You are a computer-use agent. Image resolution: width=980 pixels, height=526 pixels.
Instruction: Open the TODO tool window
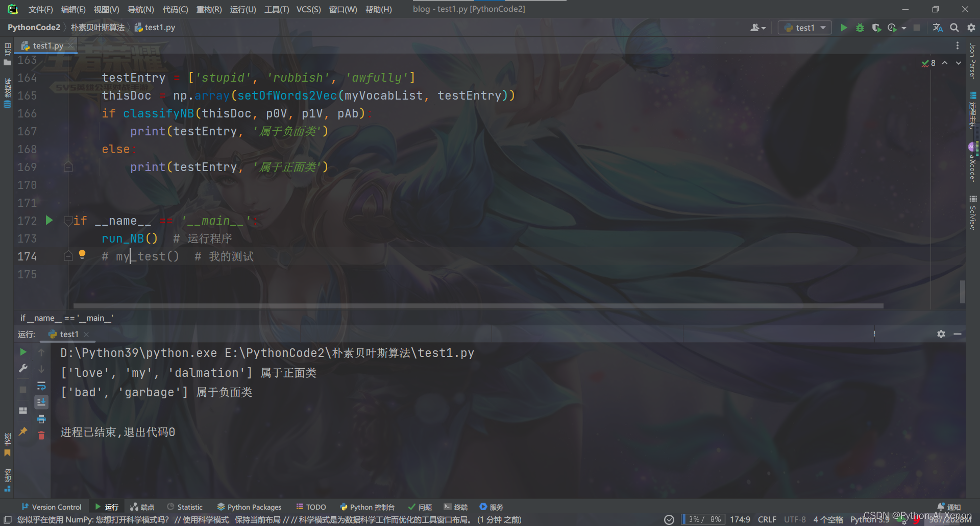click(311, 507)
